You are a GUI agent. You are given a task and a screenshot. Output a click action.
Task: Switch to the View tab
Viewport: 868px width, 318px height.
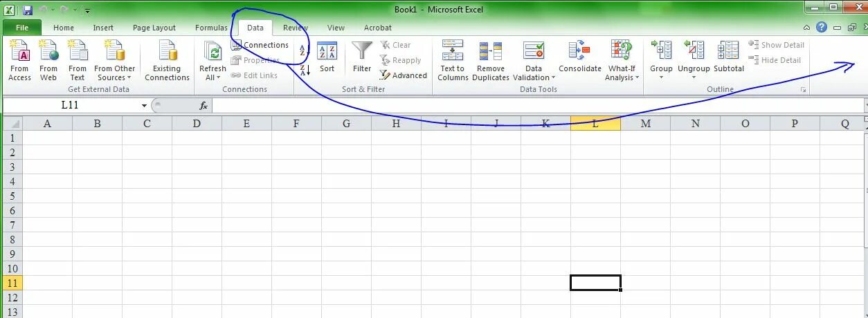(336, 28)
